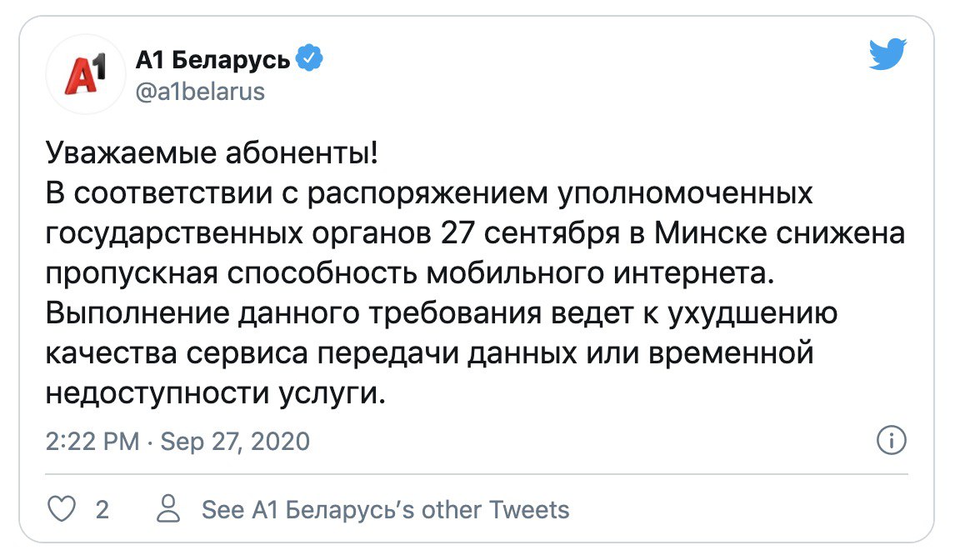Open See A1 Беларусь's other Tweets
The width and height of the screenshot is (955, 560).
[x=385, y=509]
